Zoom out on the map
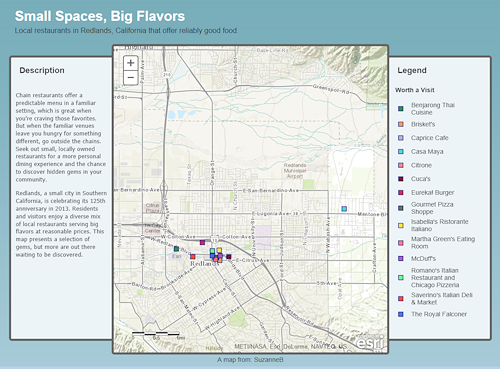This screenshot has height=369, width=500. [131, 78]
